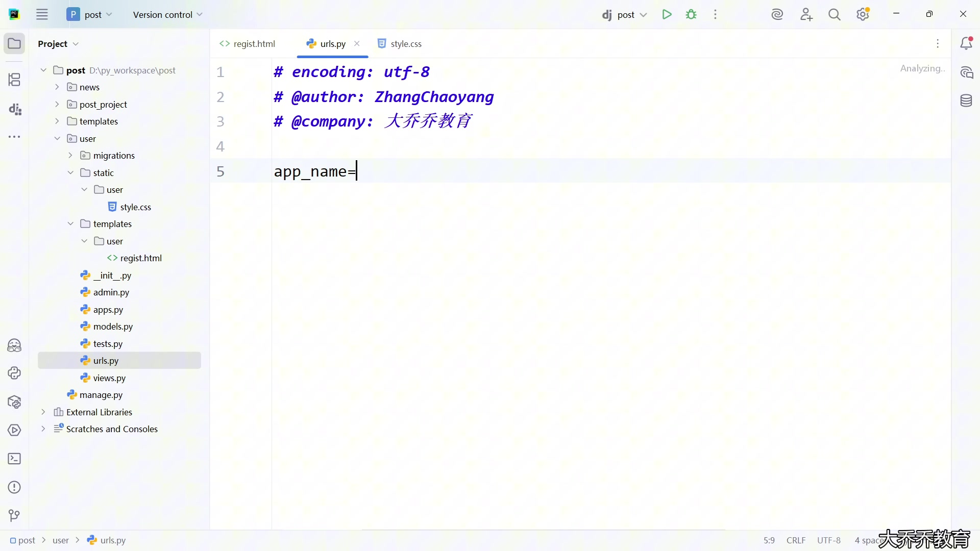Open Code With Me user icon
The image size is (980, 551).
806,14
